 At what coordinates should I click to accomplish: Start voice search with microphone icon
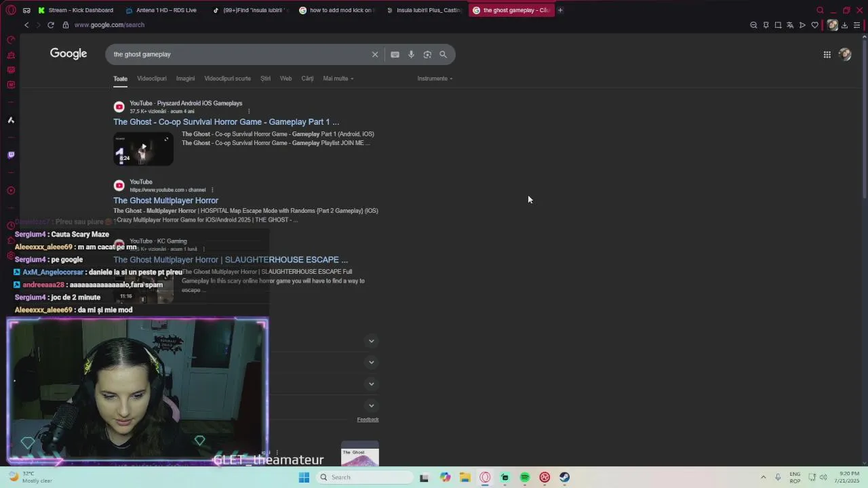coord(411,54)
